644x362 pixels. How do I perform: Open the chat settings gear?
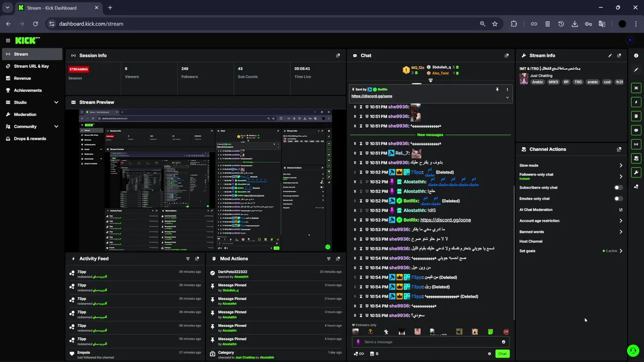pyautogui.click(x=489, y=353)
